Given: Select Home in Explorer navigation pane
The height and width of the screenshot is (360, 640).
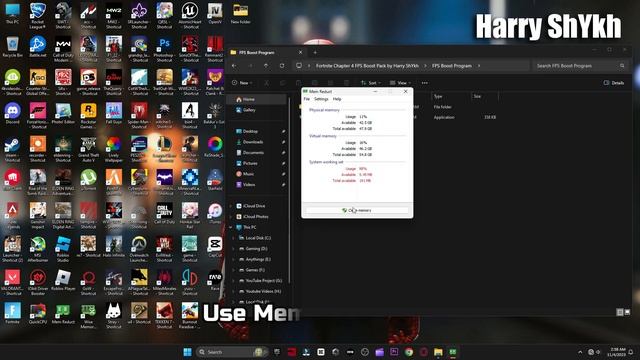Looking at the screenshot, I should [257, 99].
